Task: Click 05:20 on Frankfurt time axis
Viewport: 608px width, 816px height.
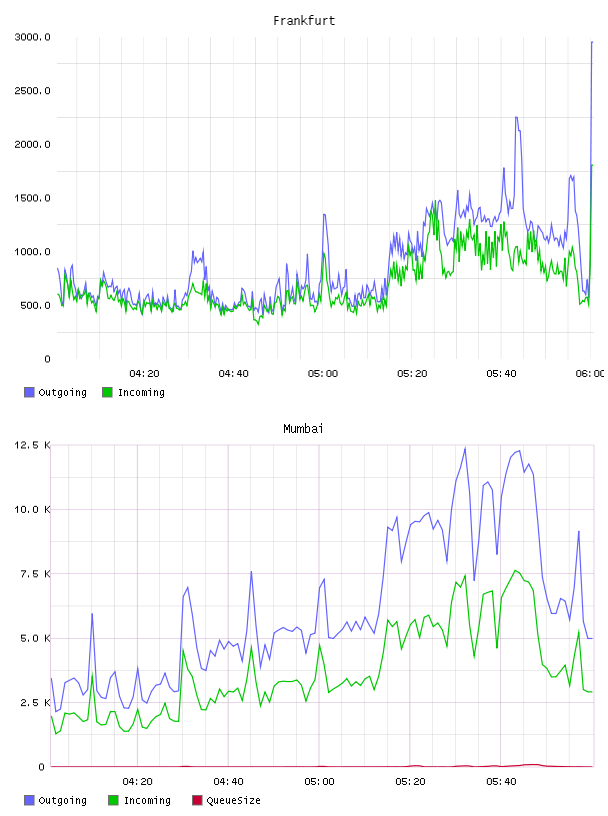Action: (x=412, y=374)
